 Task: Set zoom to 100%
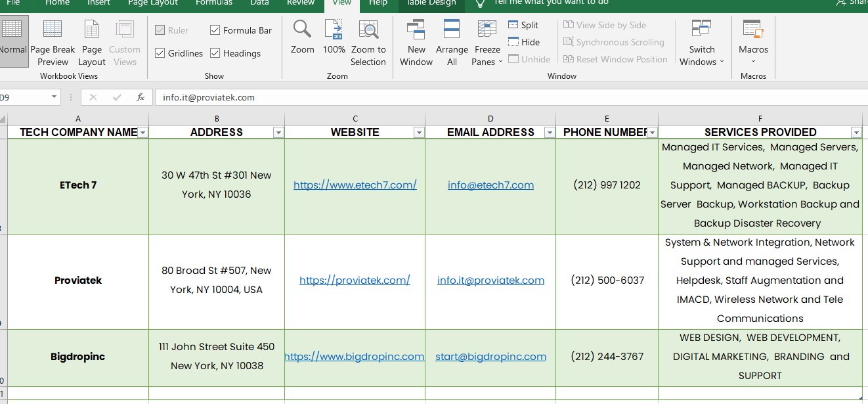tap(334, 37)
